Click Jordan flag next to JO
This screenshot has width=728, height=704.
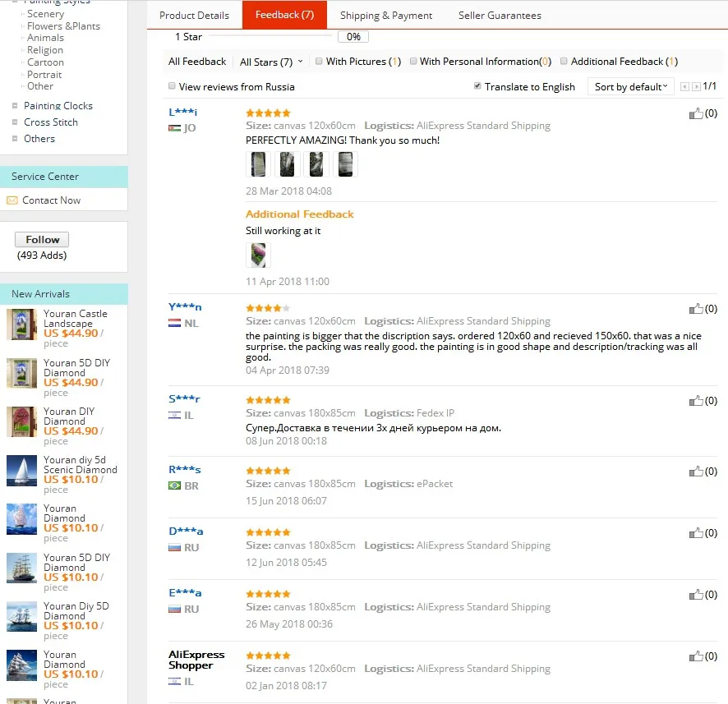coord(174,128)
